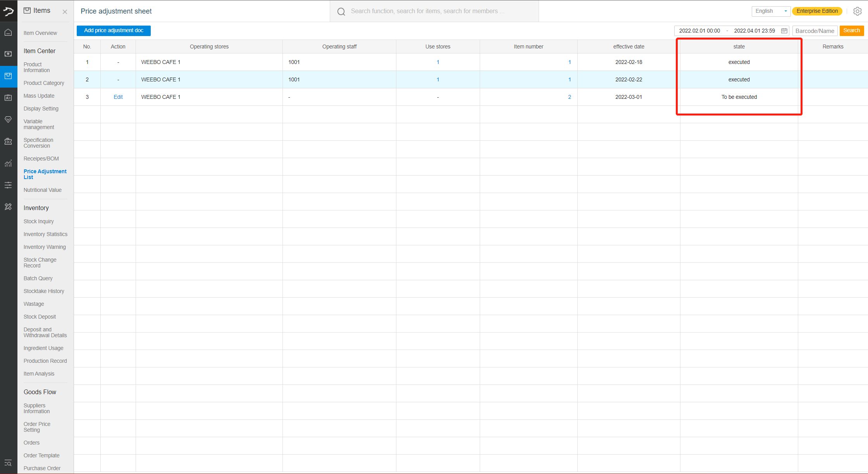The height and width of the screenshot is (474, 868).
Task: Open Production Record menu
Action: [45, 361]
